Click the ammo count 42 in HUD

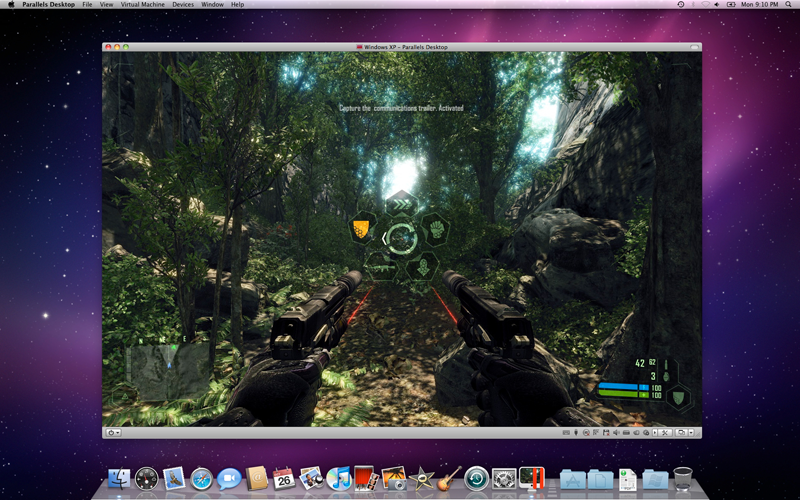[x=640, y=363]
